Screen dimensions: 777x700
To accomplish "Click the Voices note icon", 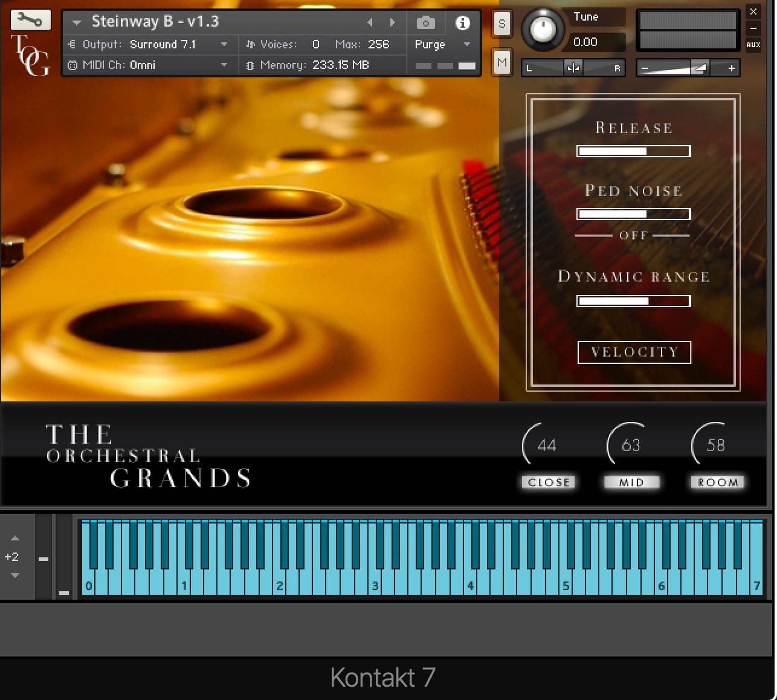I will click(250, 44).
